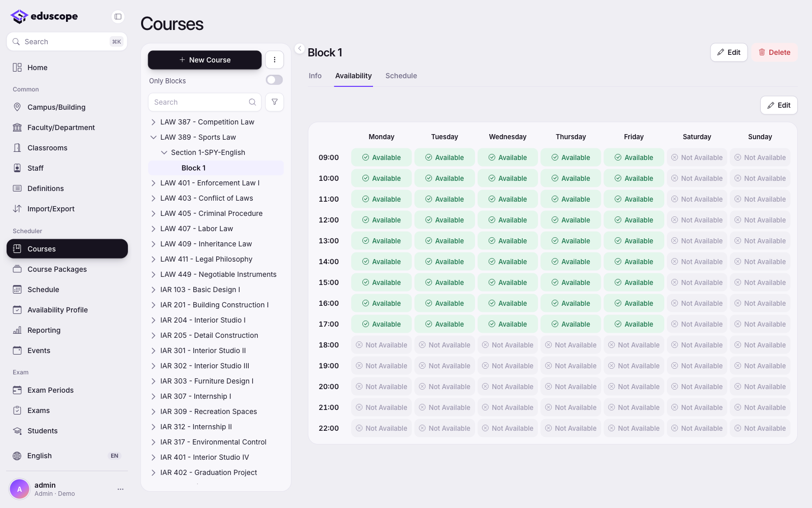
Task: Click the New Course button
Action: 205,60
